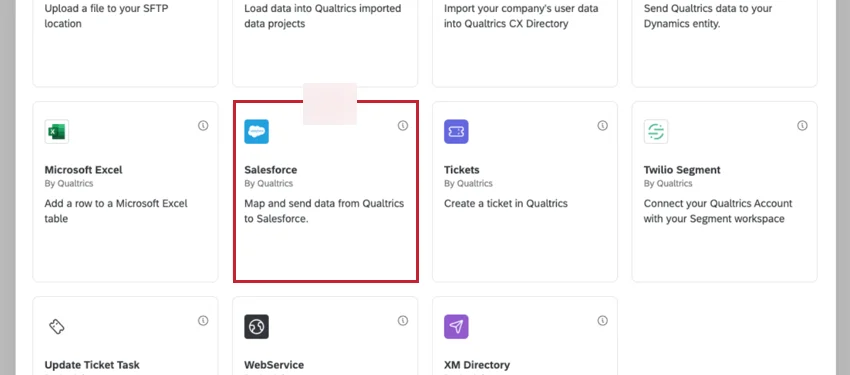850x375 pixels.
Task: Open info icon on Microsoft Excel card
Action: pyautogui.click(x=203, y=126)
